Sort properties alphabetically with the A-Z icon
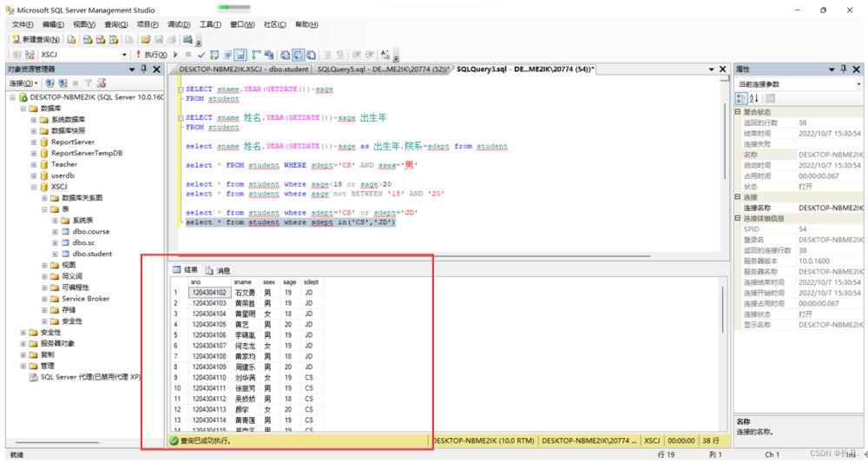This screenshot has width=868, height=463. pos(753,98)
